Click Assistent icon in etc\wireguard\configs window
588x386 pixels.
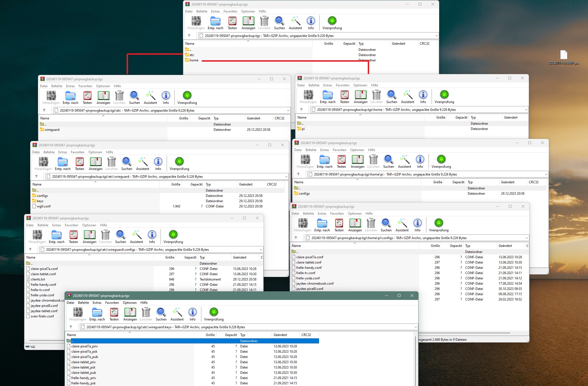(136, 235)
